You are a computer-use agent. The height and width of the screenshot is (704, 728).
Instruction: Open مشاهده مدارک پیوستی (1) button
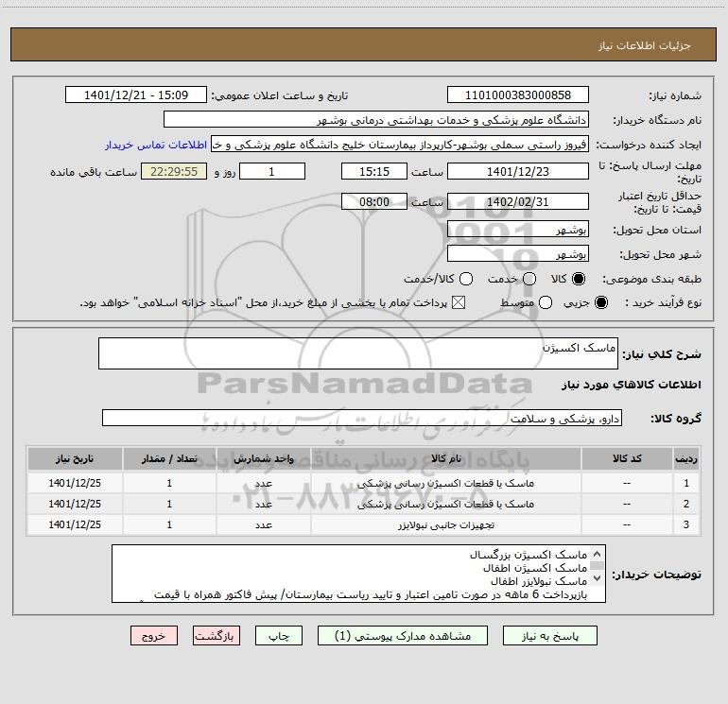pos(403,636)
